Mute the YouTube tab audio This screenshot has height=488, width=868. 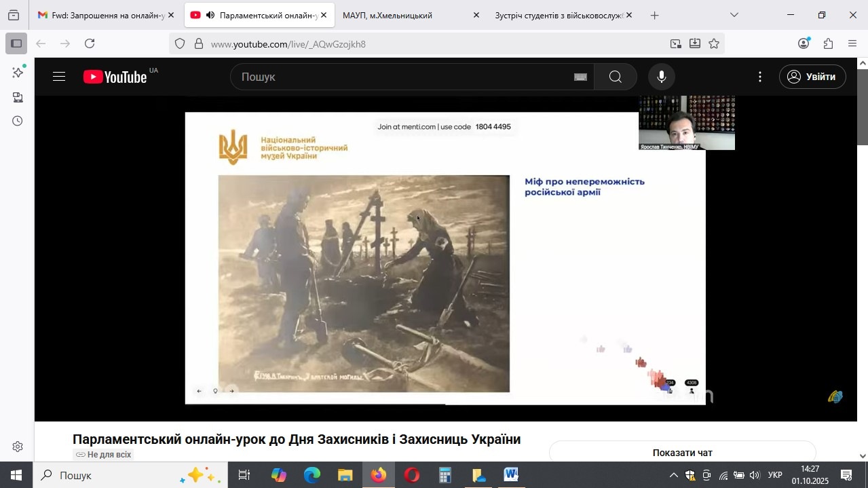click(x=210, y=15)
